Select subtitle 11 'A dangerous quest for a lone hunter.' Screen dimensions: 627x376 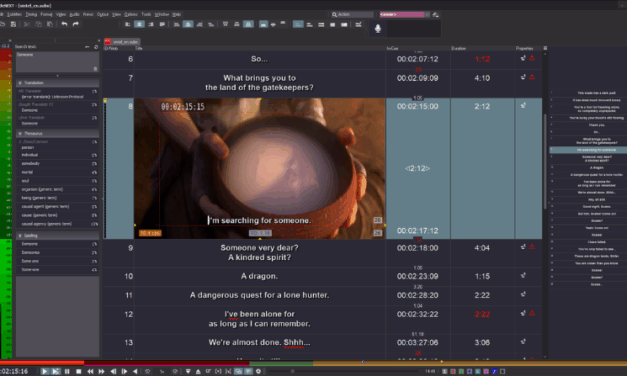coord(259,295)
